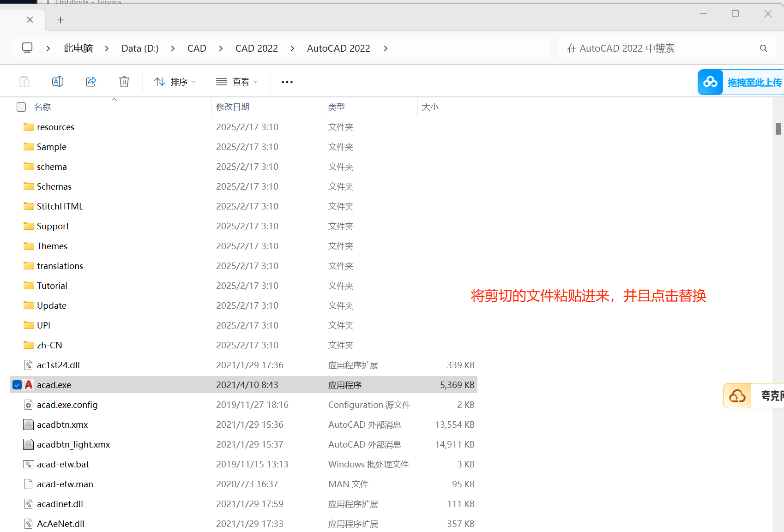Navigate to CAD breadcrumb folder
Viewport: 784px width, 532px height.
click(197, 48)
